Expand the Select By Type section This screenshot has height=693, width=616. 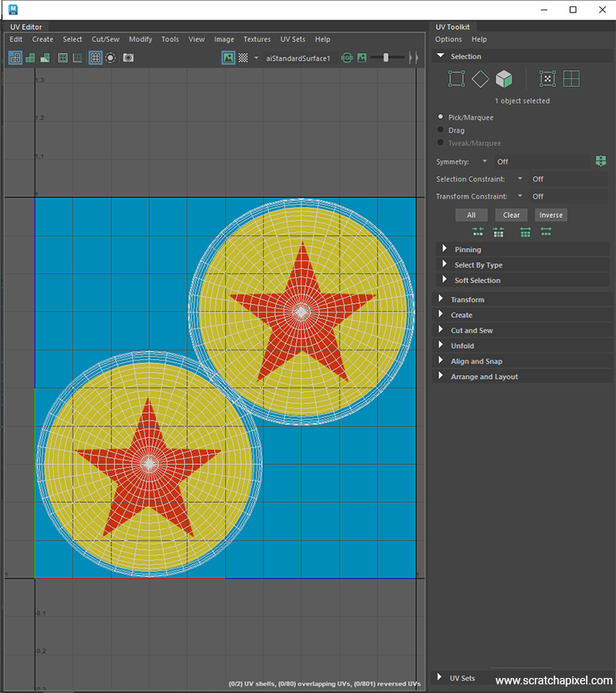[x=445, y=264]
